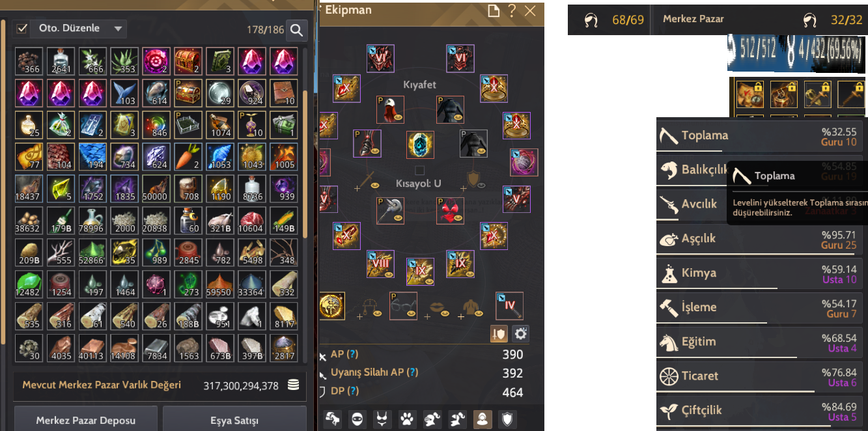Toggle the underwear visibility icon
Image resolution: width=868 pixels, height=431 pixels.
382,419
